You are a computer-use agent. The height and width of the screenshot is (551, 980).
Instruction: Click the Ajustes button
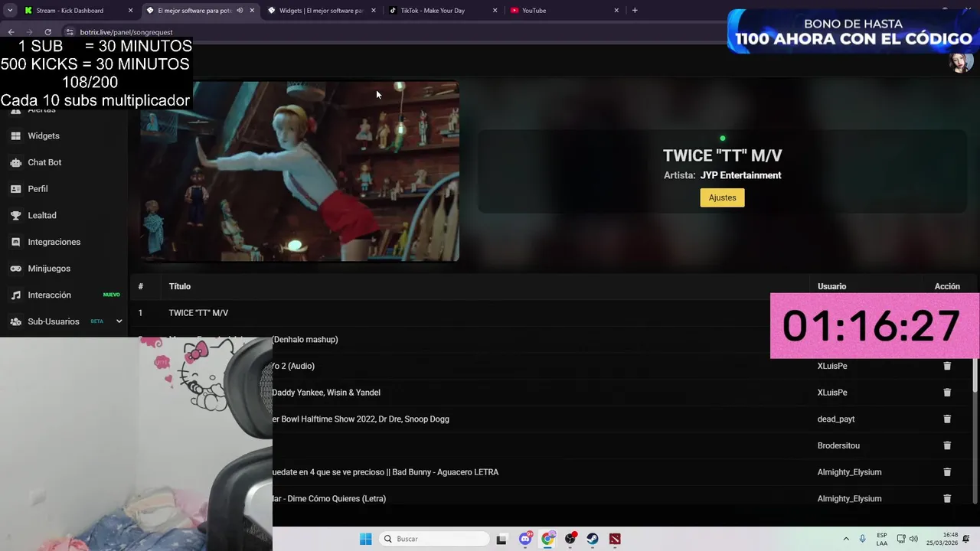coord(722,197)
